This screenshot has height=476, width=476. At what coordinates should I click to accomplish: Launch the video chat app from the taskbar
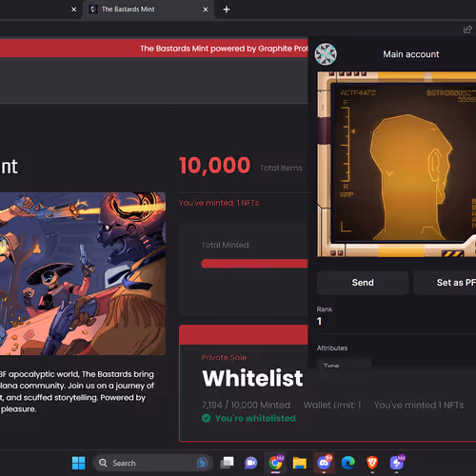(x=250, y=463)
